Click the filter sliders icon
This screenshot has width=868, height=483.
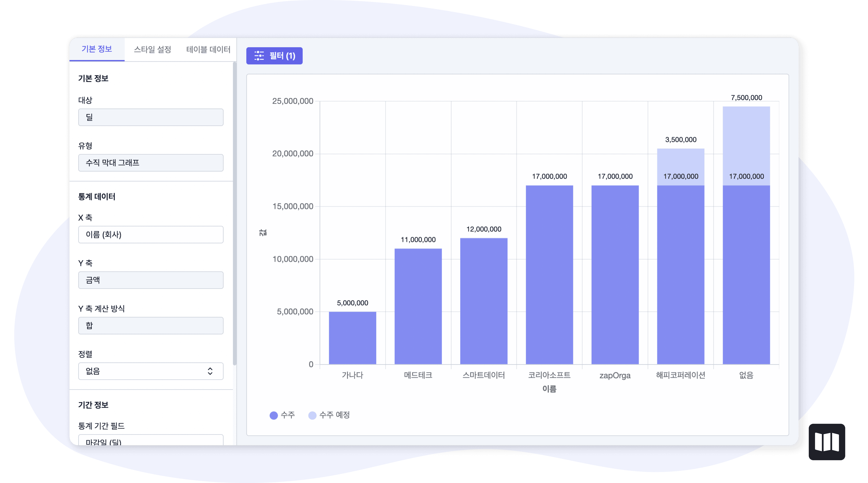[x=259, y=56]
